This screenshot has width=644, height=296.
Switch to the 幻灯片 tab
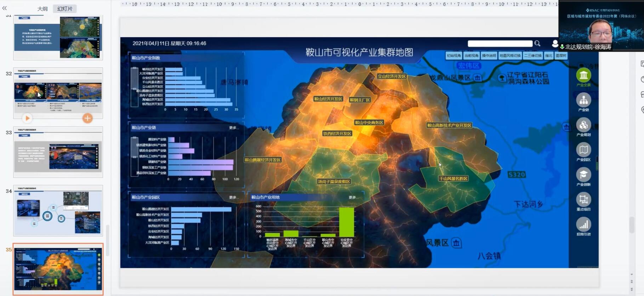pos(65,8)
